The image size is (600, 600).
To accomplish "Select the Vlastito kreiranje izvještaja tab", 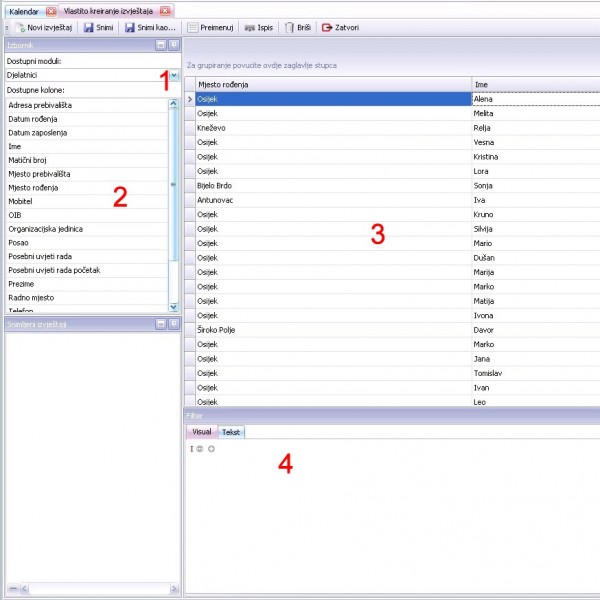I will [108, 11].
